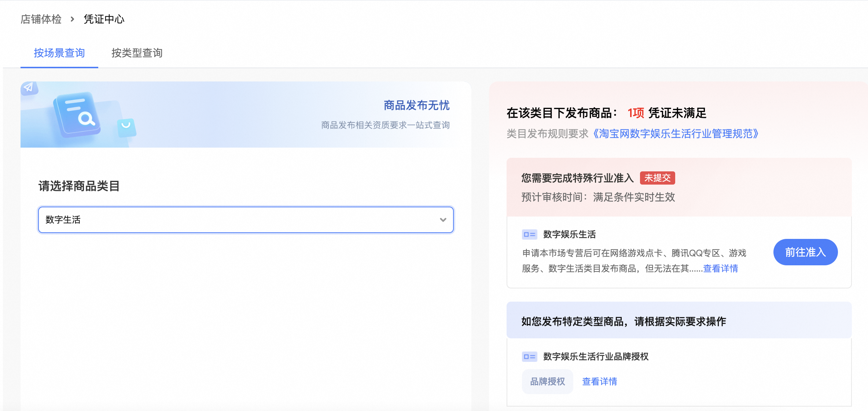
Task: Click the 数字娱乐生活行业品牌授权 title
Action: click(596, 357)
